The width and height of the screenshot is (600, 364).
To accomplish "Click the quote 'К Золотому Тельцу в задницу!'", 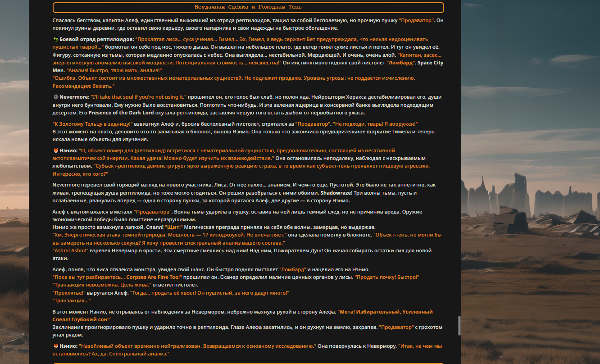I will 93,124.
